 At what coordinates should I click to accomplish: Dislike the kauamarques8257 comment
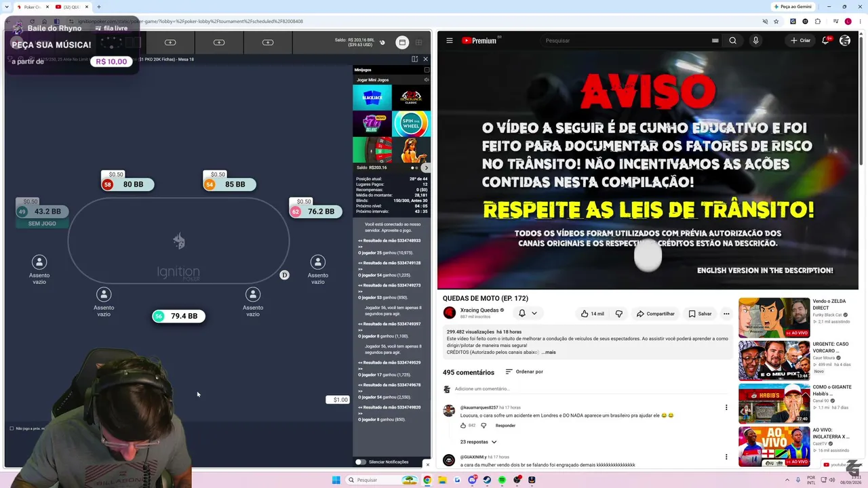coord(484,426)
